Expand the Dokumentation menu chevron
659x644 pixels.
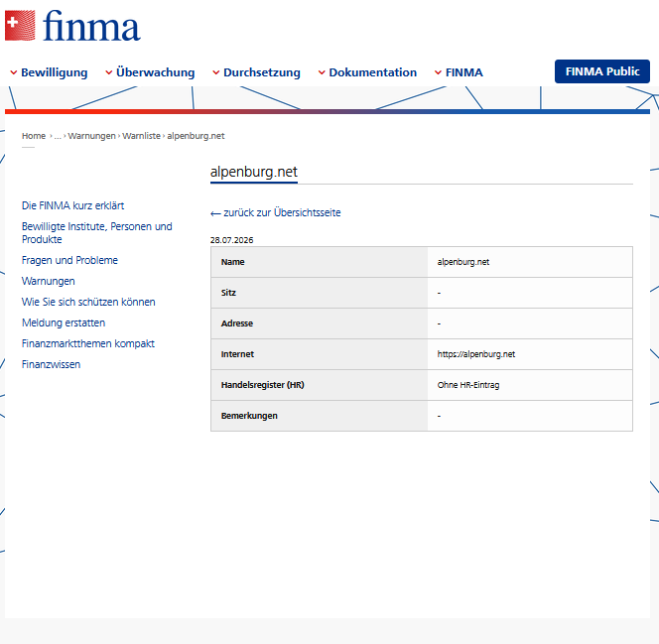(322, 72)
